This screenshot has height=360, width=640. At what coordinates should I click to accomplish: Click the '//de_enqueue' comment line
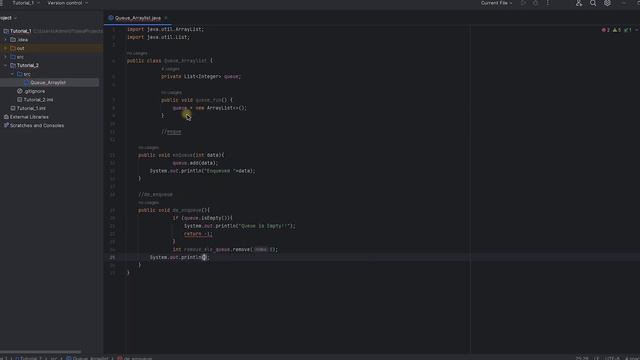[155, 194]
